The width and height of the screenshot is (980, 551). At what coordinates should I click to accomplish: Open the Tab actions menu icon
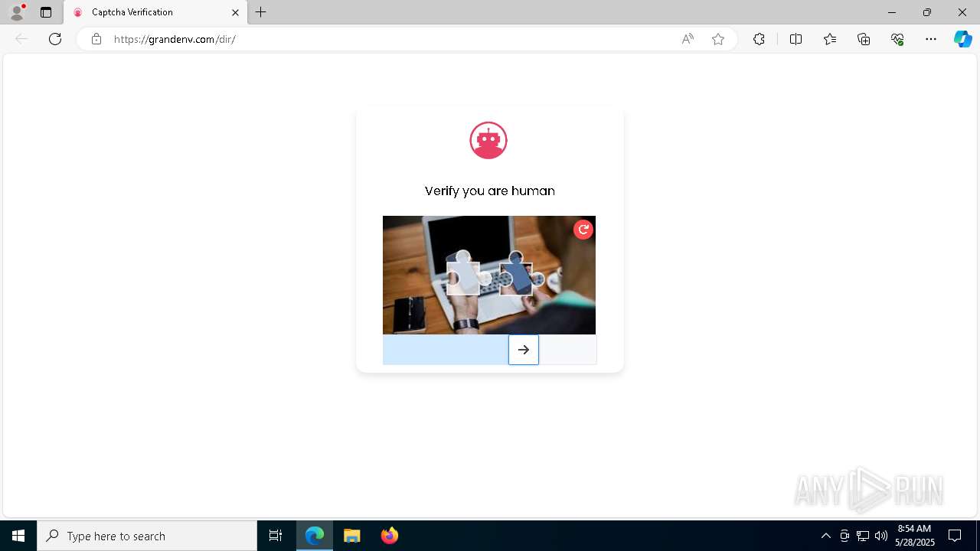point(46,12)
